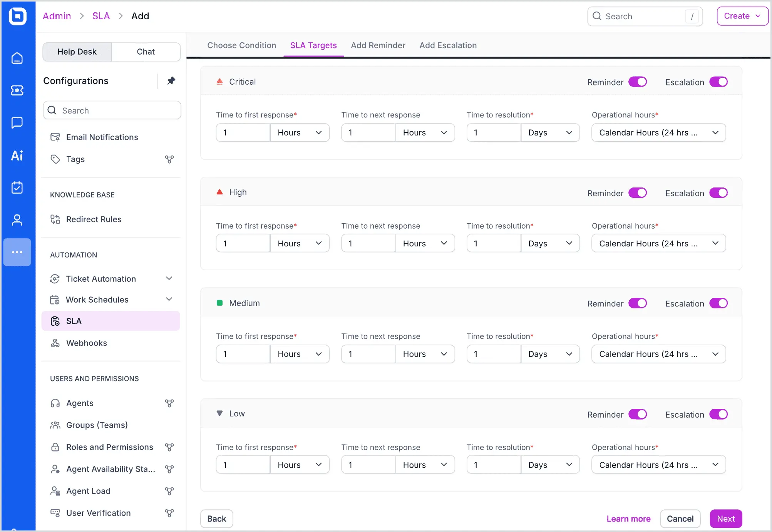Viewport: 772px width, 532px height.
Task: Click the Next button
Action: pyautogui.click(x=725, y=519)
